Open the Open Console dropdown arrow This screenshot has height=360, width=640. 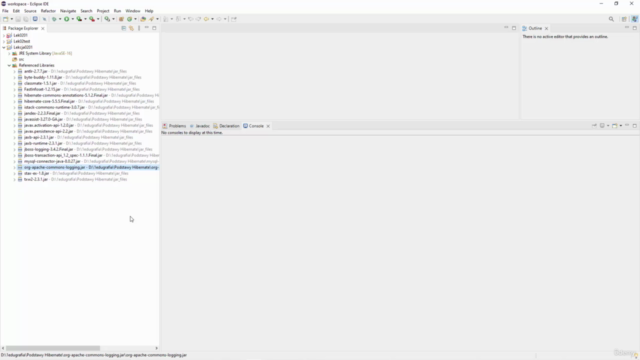621,126
